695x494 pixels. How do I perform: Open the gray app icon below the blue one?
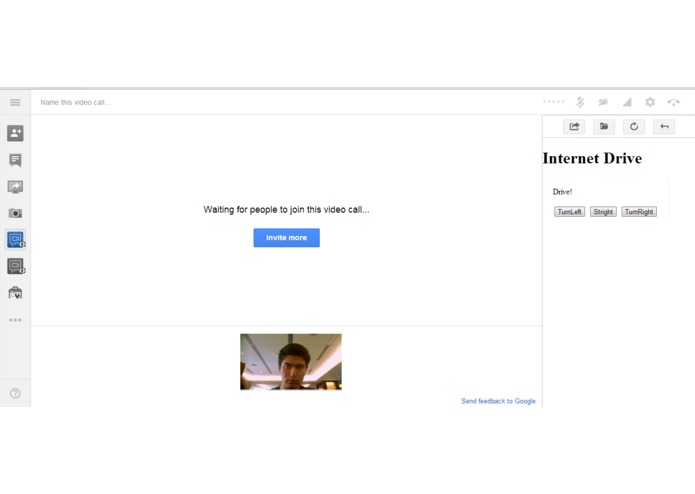point(16,266)
